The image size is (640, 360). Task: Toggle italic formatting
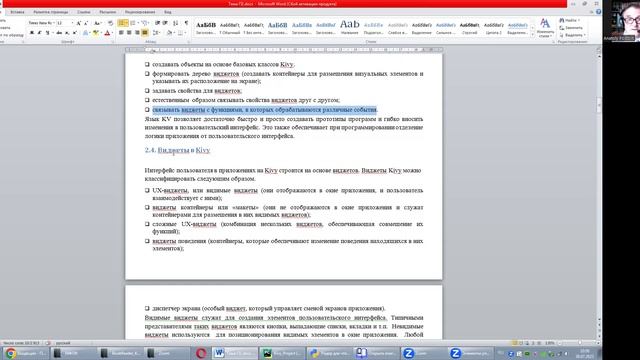[x=39, y=33]
